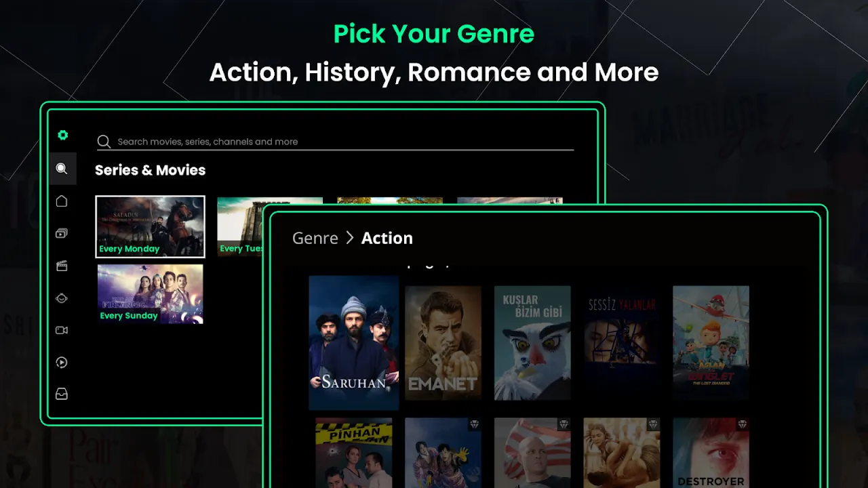Click the magnifier icon in search bar

(x=104, y=142)
